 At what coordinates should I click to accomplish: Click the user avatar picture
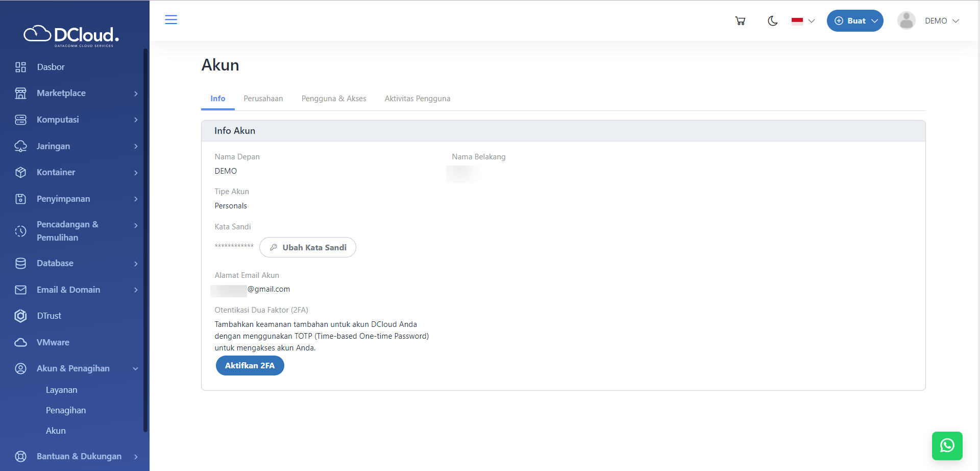click(x=906, y=21)
